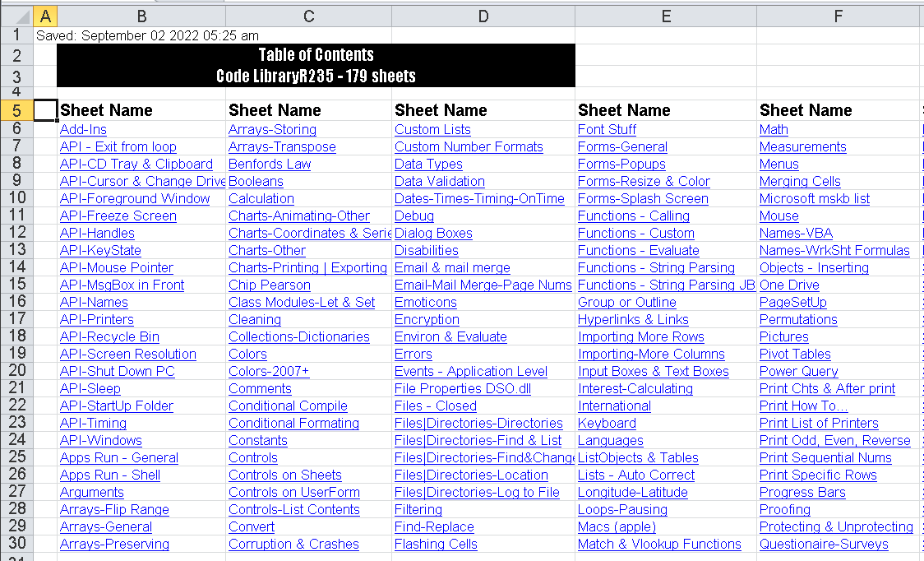Image resolution: width=924 pixels, height=561 pixels.
Task: Follow Functions - Evaluate link
Action: pyautogui.click(x=638, y=251)
